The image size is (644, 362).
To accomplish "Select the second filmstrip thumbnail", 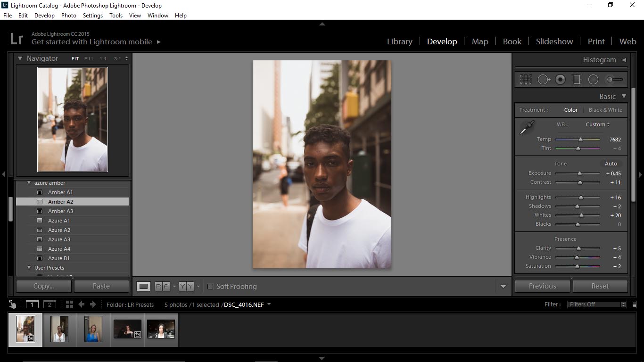I will 59,329.
